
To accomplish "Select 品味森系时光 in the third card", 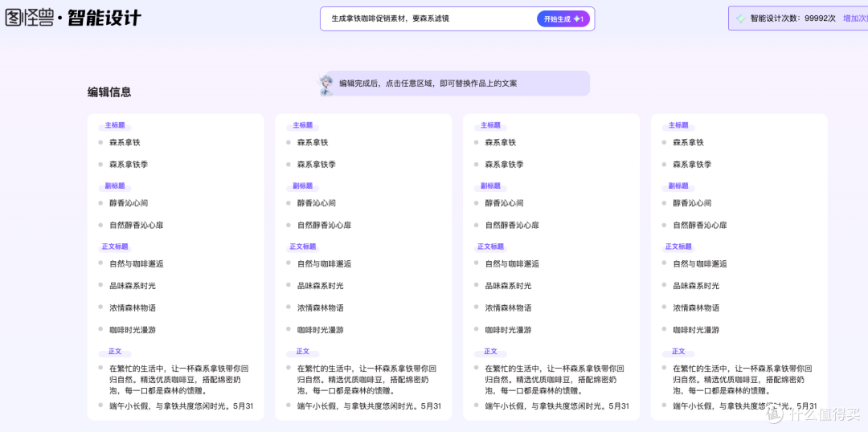I will [x=508, y=286].
